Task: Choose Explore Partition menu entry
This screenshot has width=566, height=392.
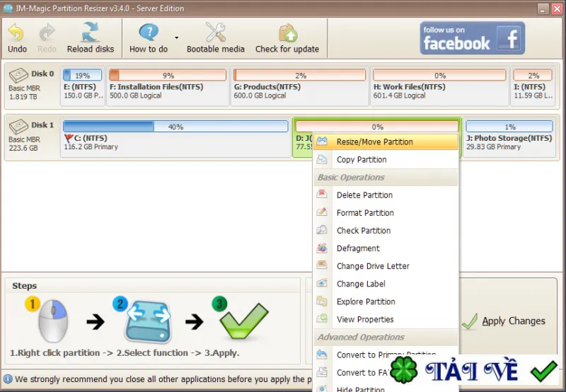Action: pos(386,301)
